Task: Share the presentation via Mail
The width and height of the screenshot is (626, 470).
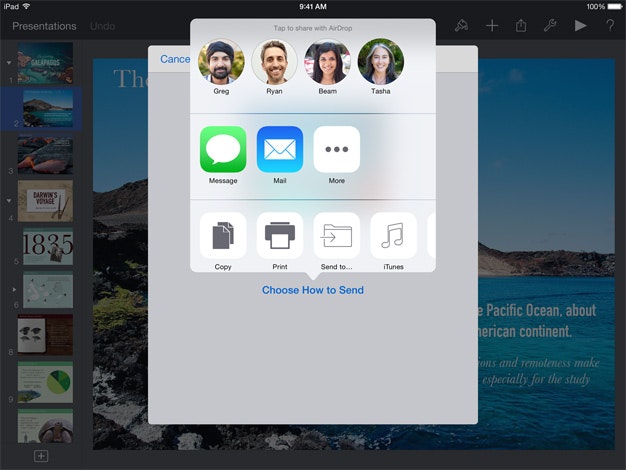Action: (279, 149)
